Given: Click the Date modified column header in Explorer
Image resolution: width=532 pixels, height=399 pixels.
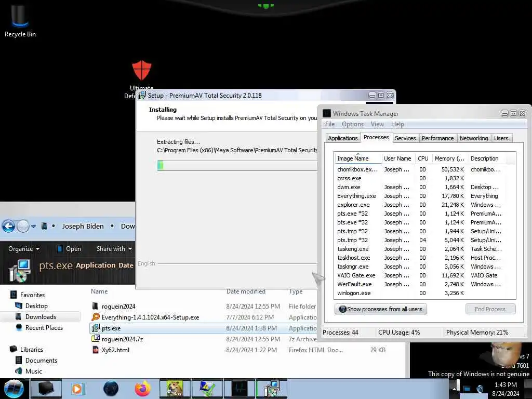Looking at the screenshot, I should tap(246, 291).
